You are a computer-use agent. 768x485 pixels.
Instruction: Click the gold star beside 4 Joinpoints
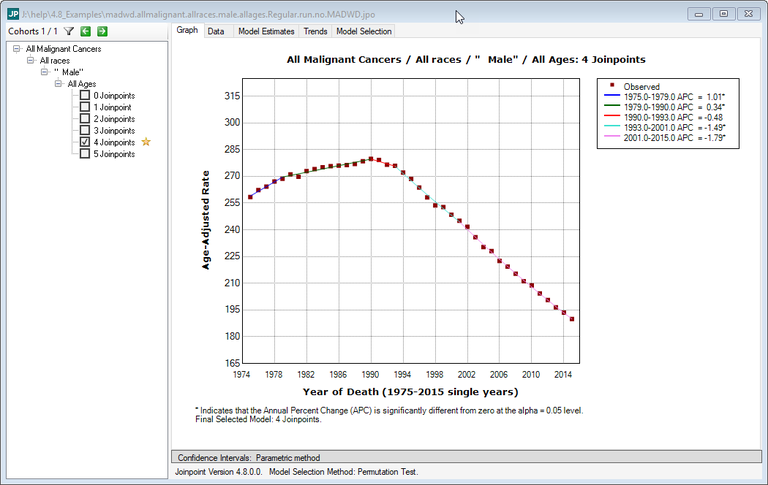[x=146, y=143]
